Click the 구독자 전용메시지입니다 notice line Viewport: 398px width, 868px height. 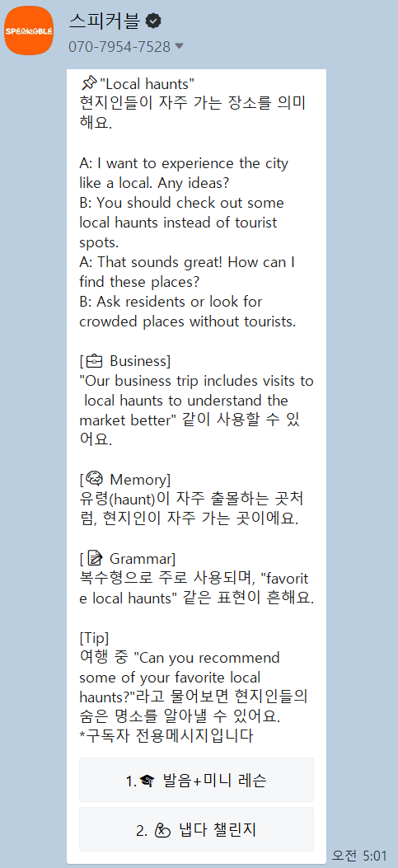pyautogui.click(x=166, y=736)
